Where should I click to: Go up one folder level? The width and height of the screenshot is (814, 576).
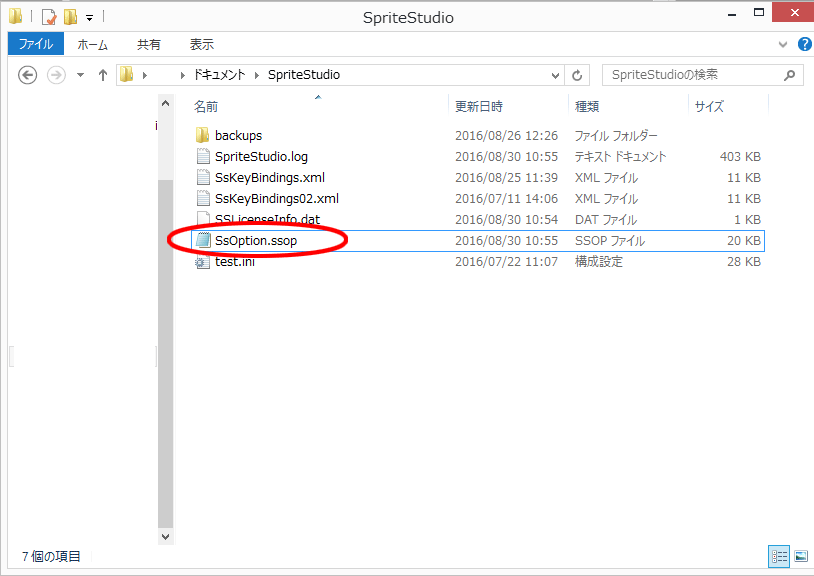coord(103,75)
